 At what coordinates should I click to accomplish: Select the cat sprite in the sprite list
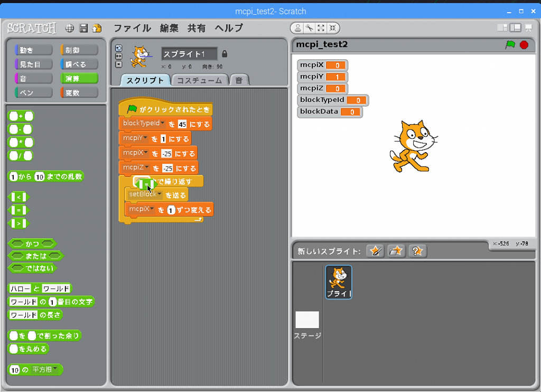pos(339,282)
